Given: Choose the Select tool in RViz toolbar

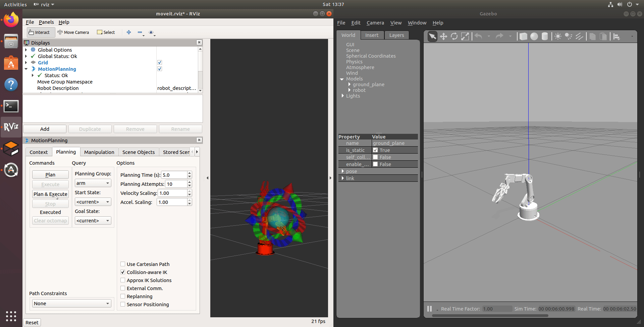Looking at the screenshot, I should (106, 32).
